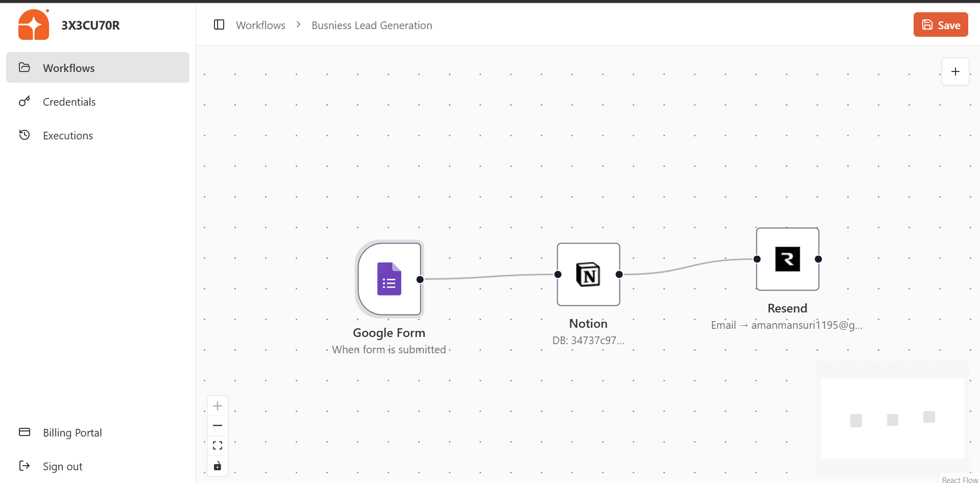Viewport: 980px width, 483px height.
Task: Click the Email recipient description text
Action: pyautogui.click(x=787, y=325)
